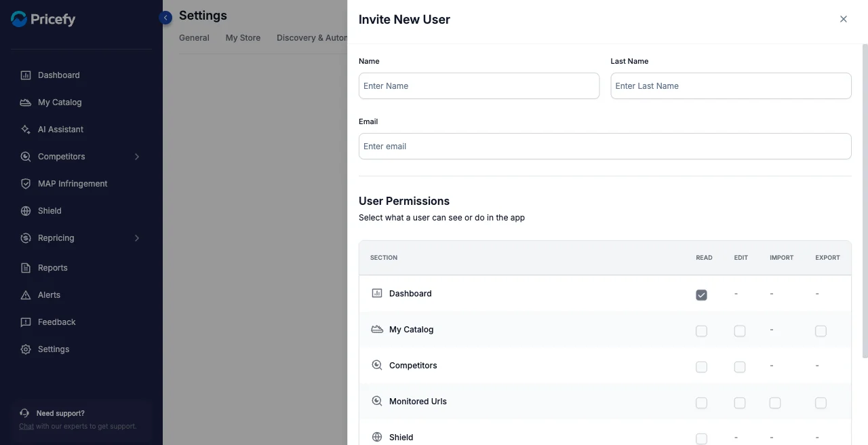Open the General settings tab
Image resolution: width=868 pixels, height=445 pixels.
pos(194,38)
